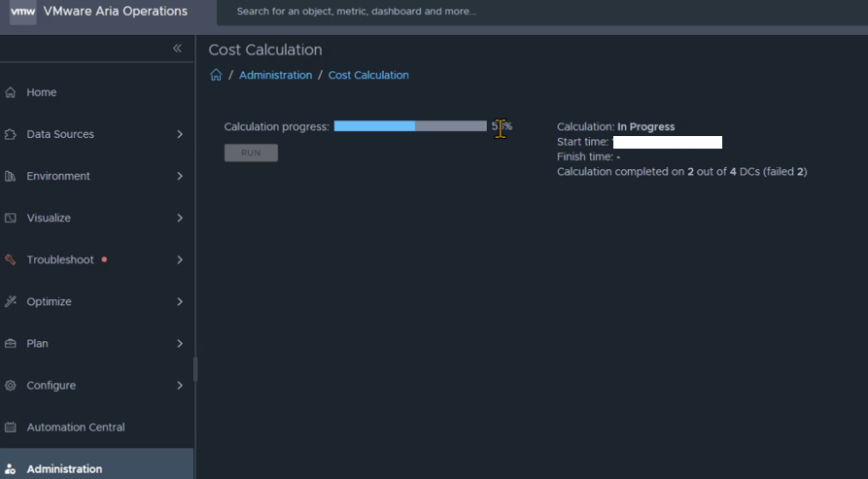
Task: Click the Troubleshoot wrench icon
Action: click(11, 259)
